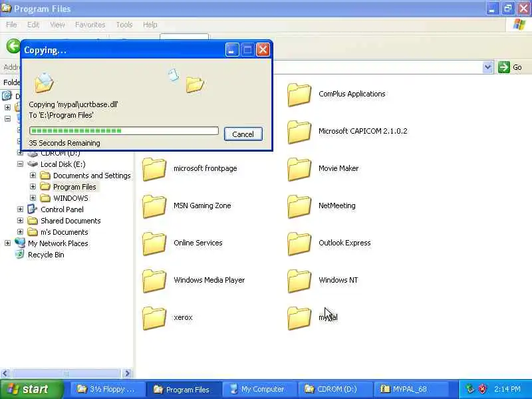Expand the My Network Places tree node
This screenshot has width=532, height=399.
pyautogui.click(x=8, y=243)
